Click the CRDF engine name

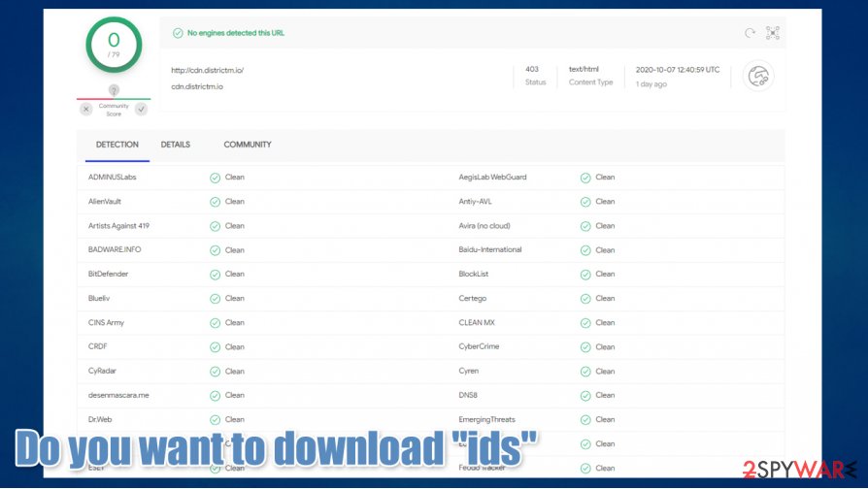tap(97, 346)
